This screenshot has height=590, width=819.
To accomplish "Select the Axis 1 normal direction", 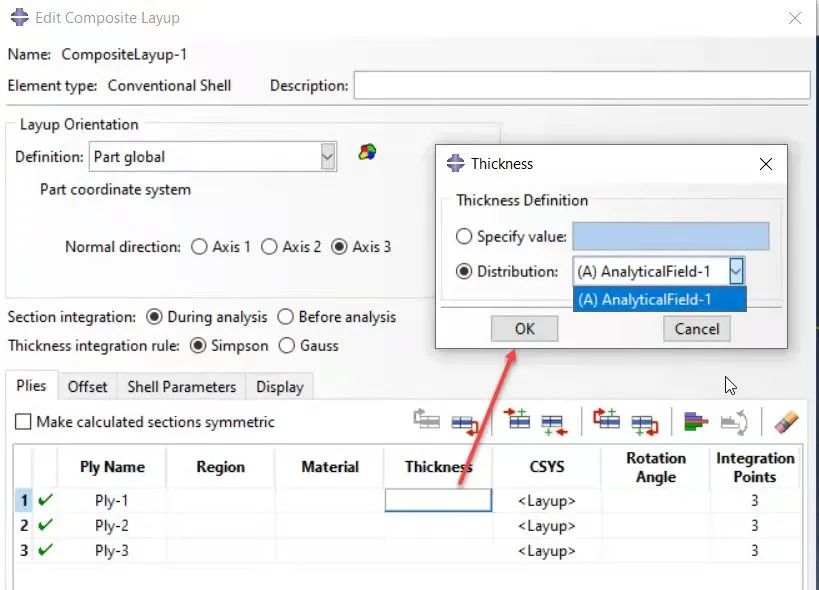I will tap(199, 246).
